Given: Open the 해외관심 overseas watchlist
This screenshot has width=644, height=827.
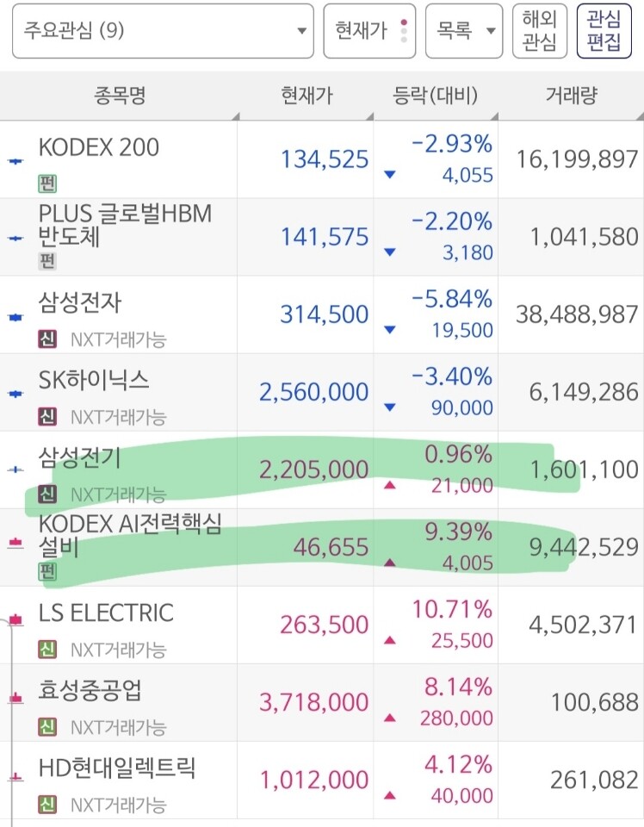Looking at the screenshot, I should pos(540,31).
